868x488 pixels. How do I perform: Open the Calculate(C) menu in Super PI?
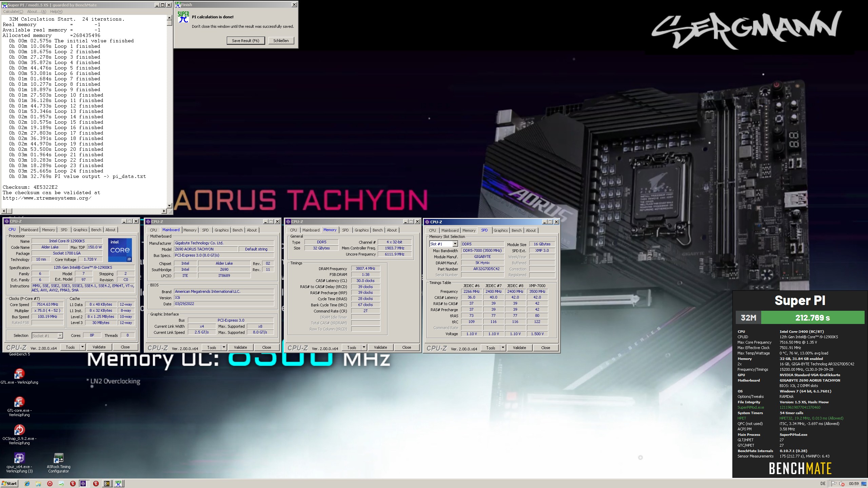pyautogui.click(x=13, y=12)
